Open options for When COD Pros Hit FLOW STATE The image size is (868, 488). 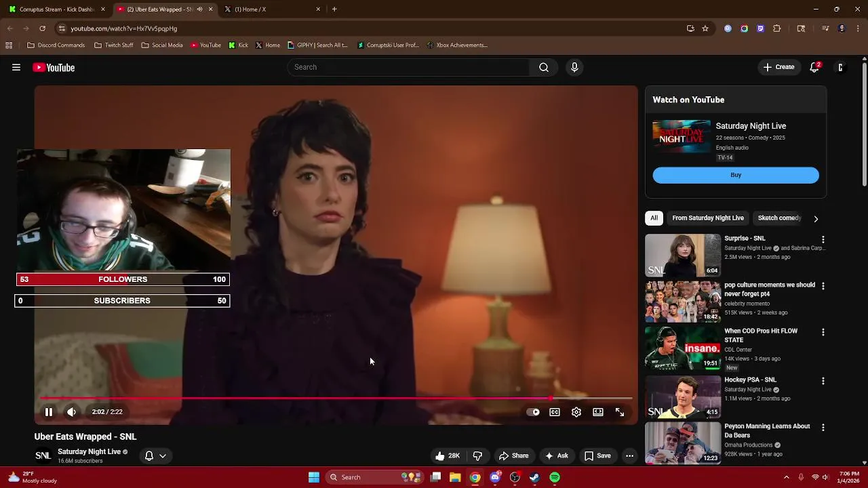click(823, 332)
